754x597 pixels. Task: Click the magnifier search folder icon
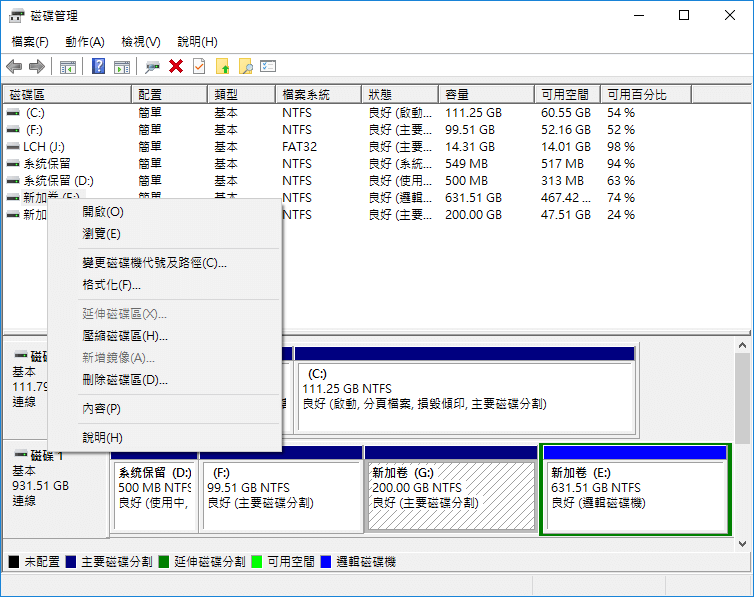(x=246, y=66)
